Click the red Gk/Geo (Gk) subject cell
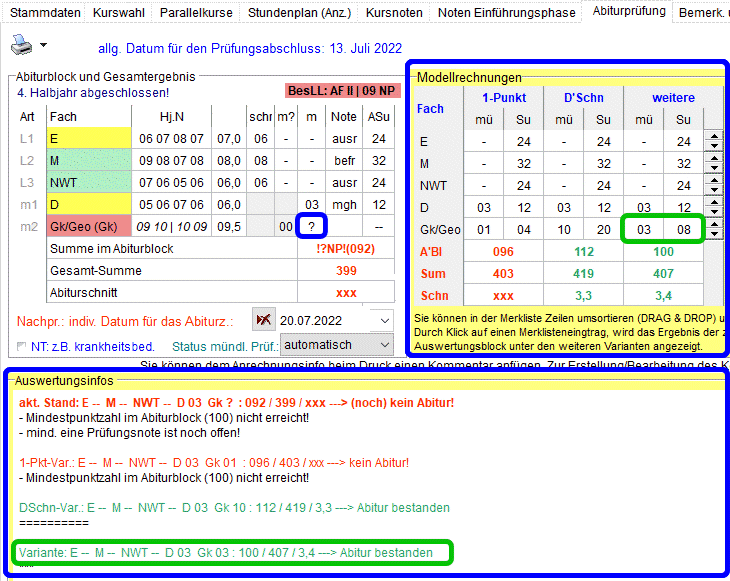Screen dimensions: 730x581 (88, 226)
